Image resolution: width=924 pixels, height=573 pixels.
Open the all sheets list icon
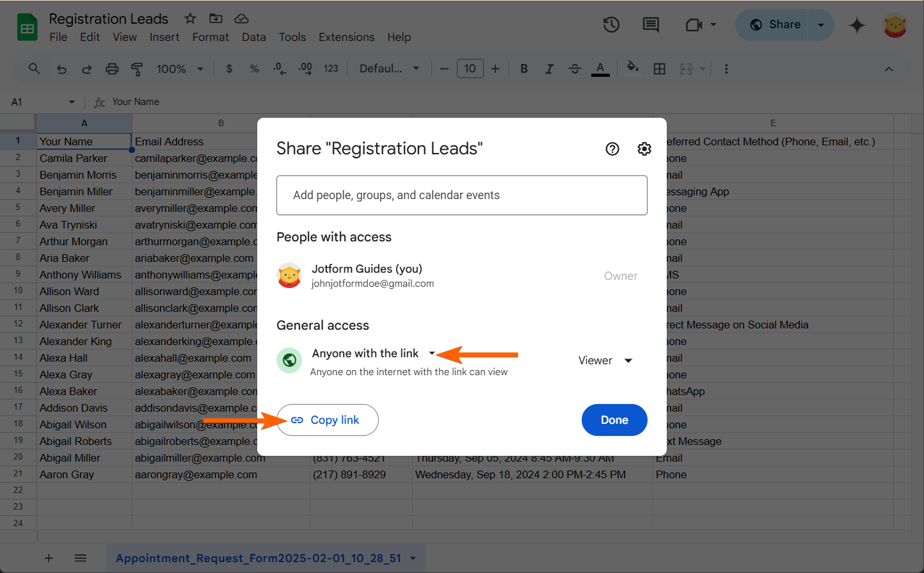pos(81,558)
